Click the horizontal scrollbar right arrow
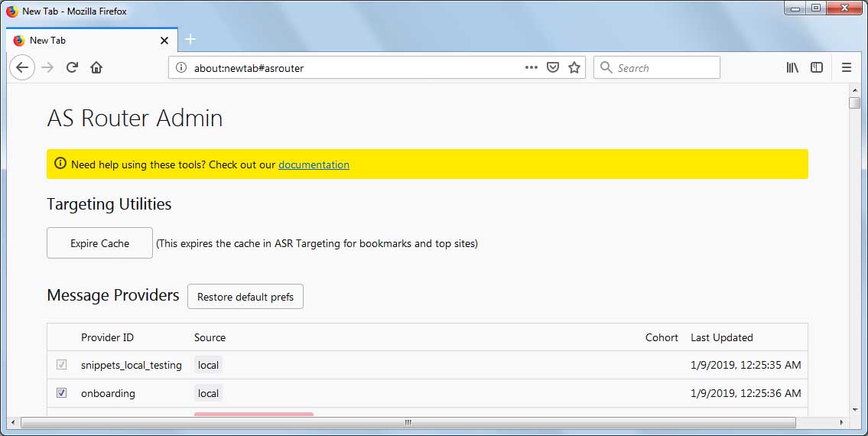Screen dimensions: 868x436 point(842,423)
